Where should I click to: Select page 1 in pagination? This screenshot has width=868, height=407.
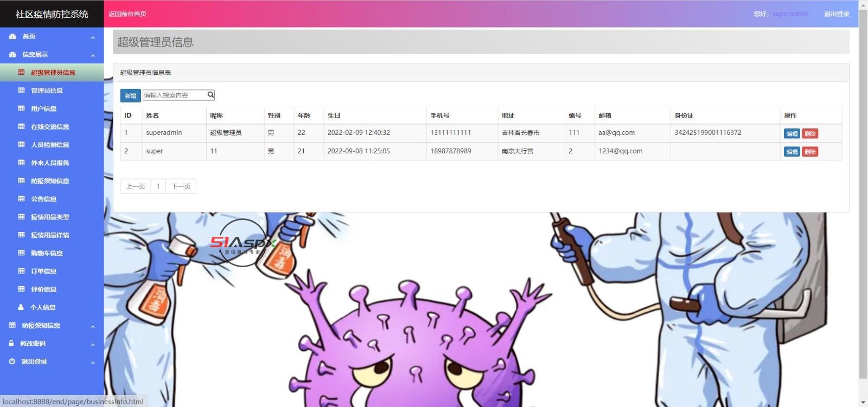[x=158, y=186]
